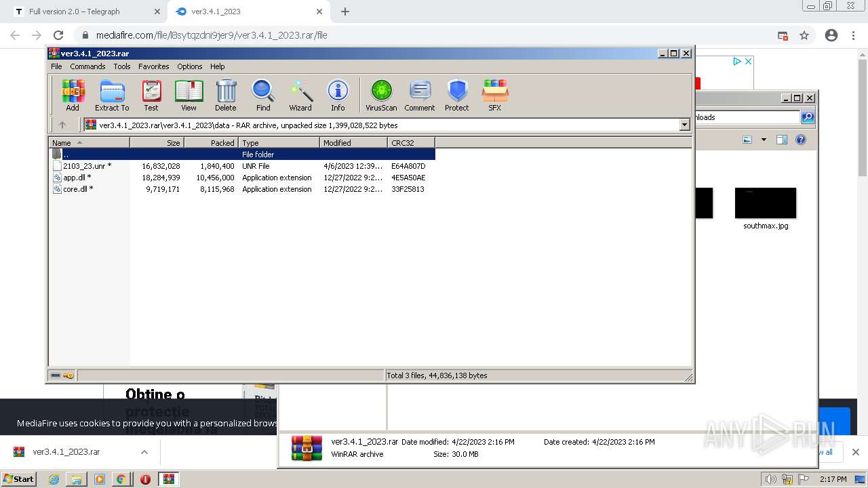Select the parent folder '..' row
The image size is (868, 488).
[242, 155]
